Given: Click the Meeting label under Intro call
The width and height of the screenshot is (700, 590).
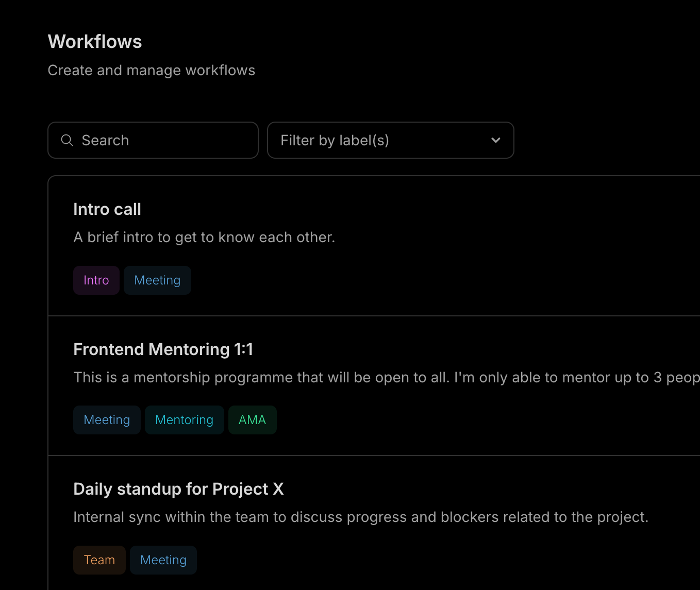Looking at the screenshot, I should 157,280.
